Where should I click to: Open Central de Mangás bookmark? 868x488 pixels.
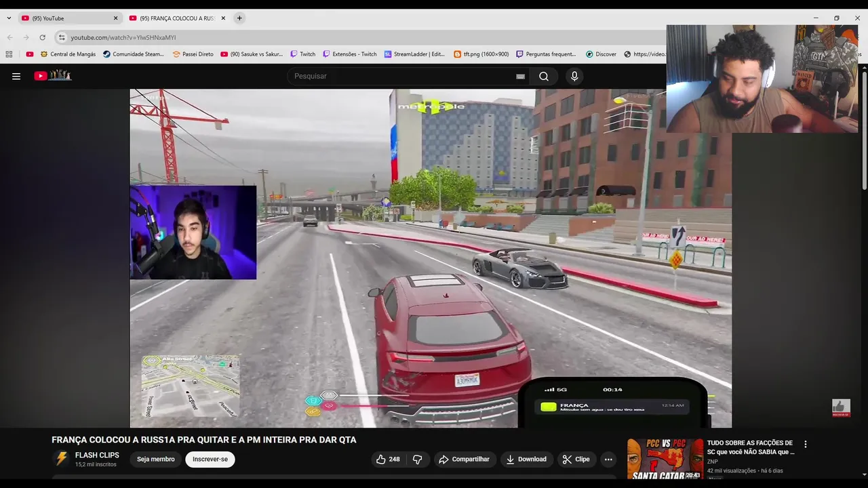(x=68, y=54)
